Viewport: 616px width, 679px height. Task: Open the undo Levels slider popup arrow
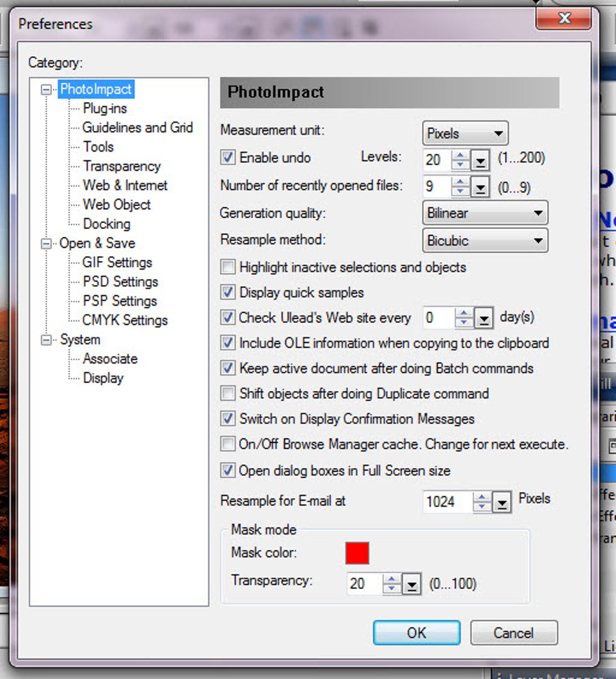(480, 161)
